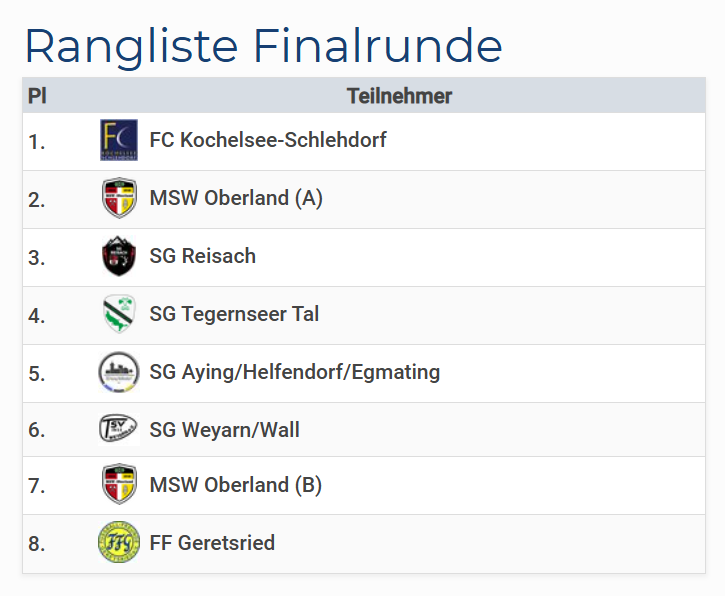This screenshot has width=725, height=596.
Task: Select MSW Oberland (B) team name
Action: pos(235,485)
